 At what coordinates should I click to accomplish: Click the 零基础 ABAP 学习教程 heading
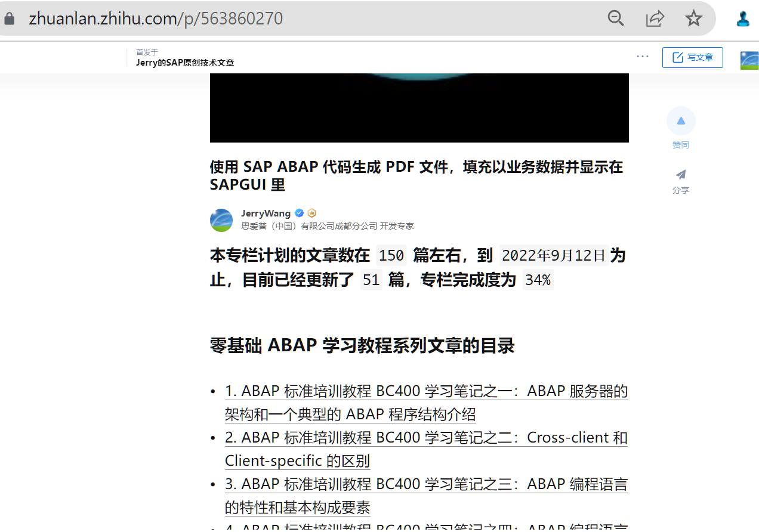(x=362, y=345)
